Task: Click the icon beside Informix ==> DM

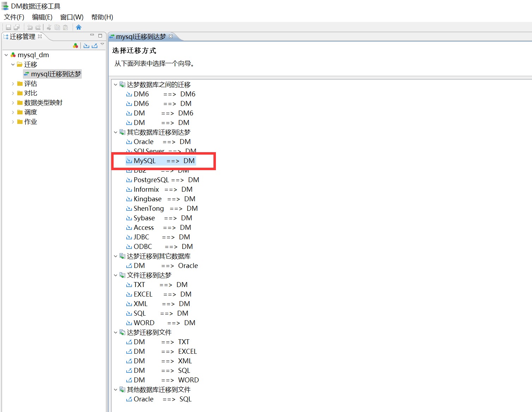Action: coord(129,190)
